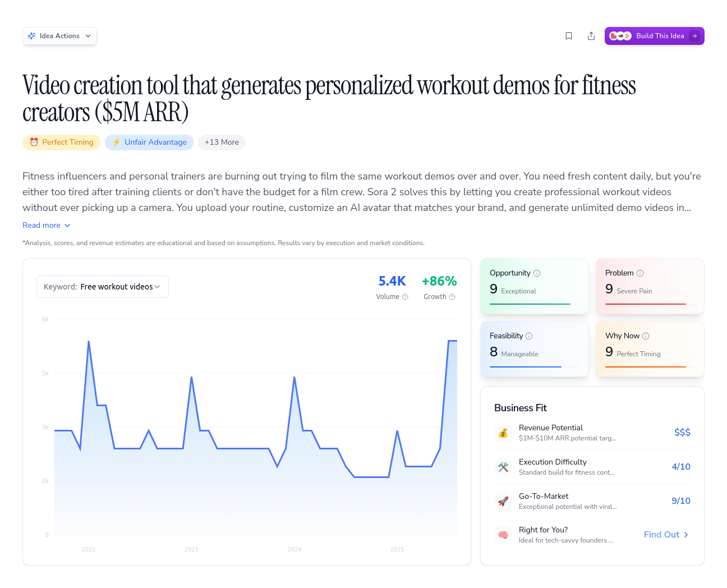Open the Keyword selector dropdown
Viewport: 727px width, 588px height.
click(102, 287)
